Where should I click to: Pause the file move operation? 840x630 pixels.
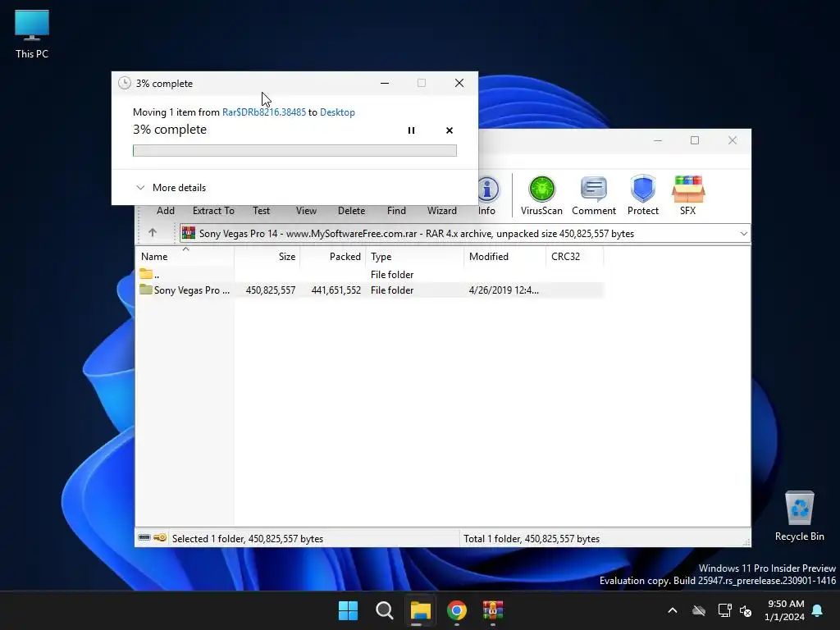412,130
